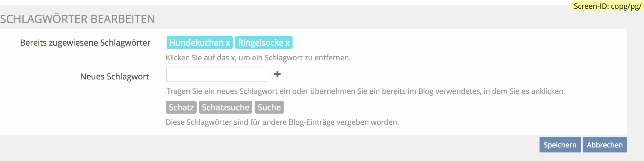Viewport: 644px width, 161px height.
Task: Focus the Neues Schlagwort text field
Action: coord(216,74)
